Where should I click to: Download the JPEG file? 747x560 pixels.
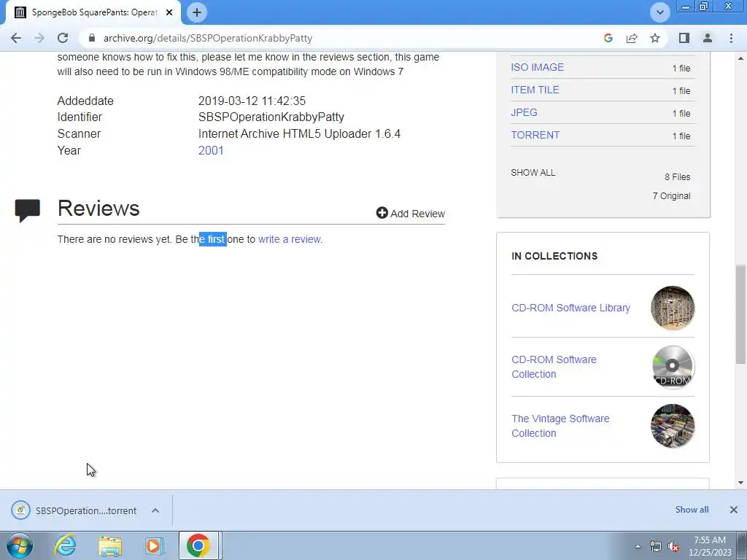[524, 112]
